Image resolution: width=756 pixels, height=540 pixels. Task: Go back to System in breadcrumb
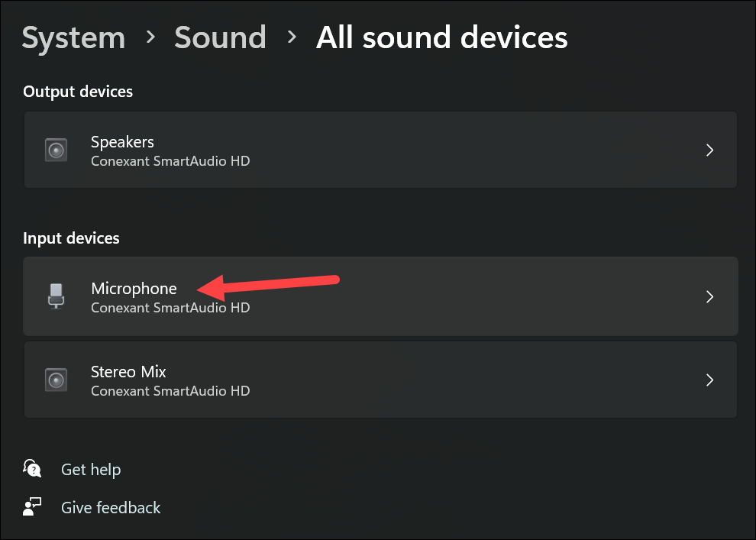(x=73, y=37)
